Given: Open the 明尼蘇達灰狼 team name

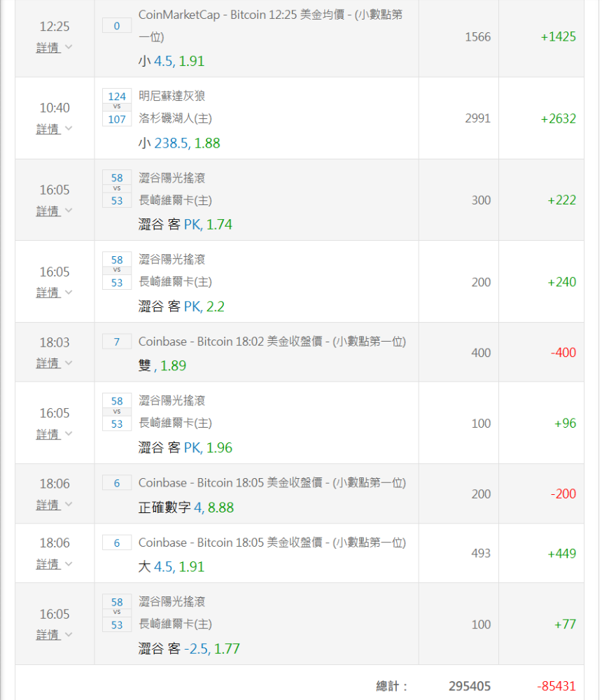Looking at the screenshot, I should click(x=172, y=96).
